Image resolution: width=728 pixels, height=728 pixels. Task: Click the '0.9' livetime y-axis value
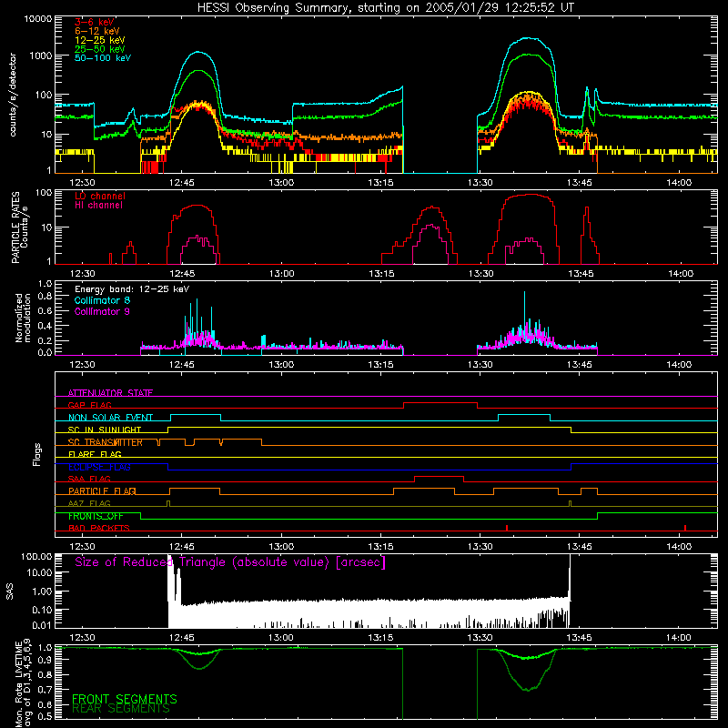click(45, 660)
